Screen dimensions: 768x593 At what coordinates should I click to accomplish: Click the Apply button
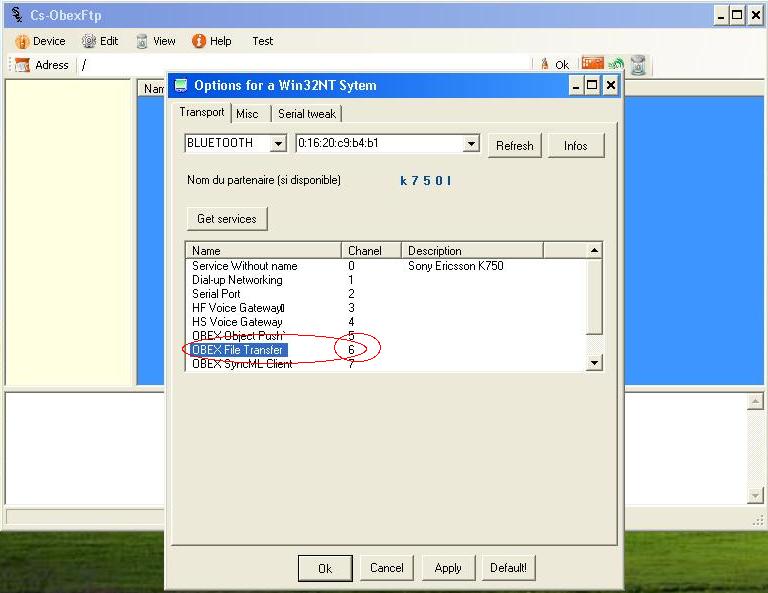coord(448,568)
